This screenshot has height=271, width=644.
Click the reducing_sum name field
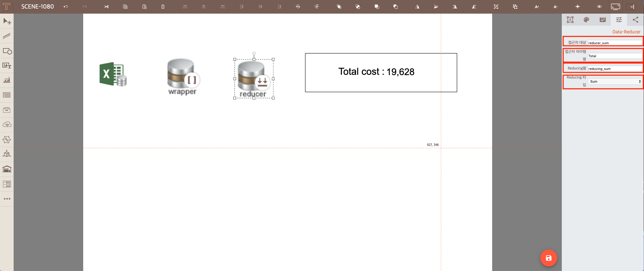pyautogui.click(x=615, y=68)
